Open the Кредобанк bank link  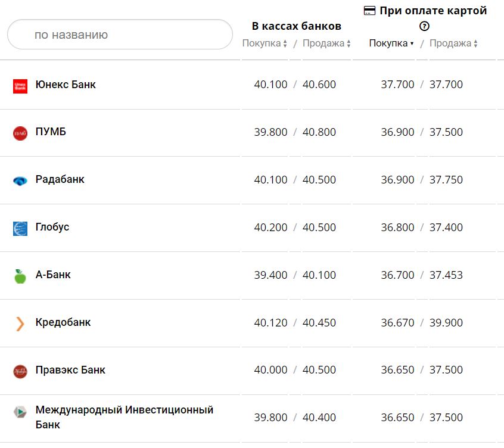(x=63, y=322)
